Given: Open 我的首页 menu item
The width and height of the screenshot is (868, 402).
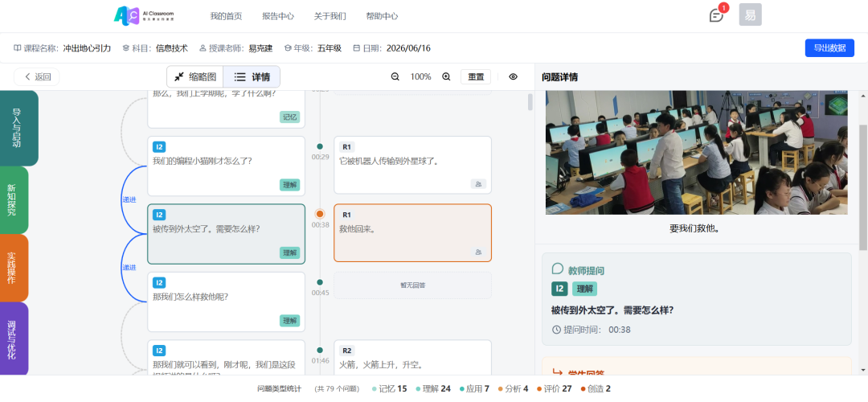Looking at the screenshot, I should pyautogui.click(x=226, y=16).
